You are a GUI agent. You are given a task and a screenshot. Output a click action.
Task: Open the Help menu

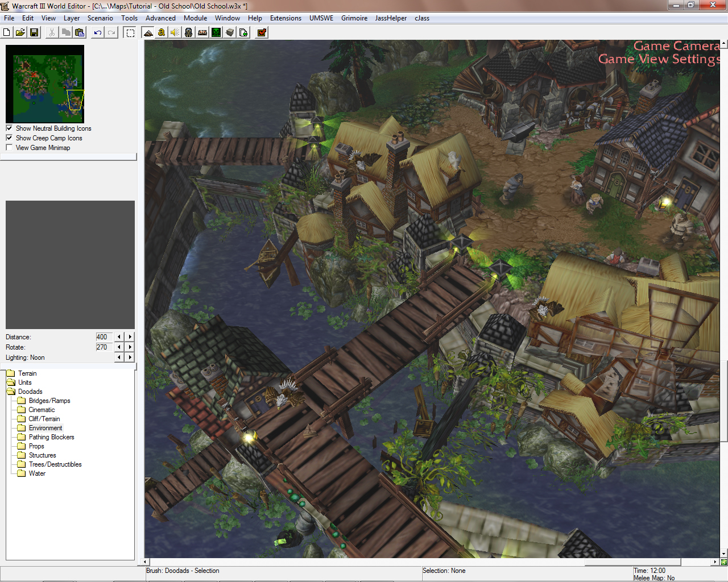click(255, 18)
